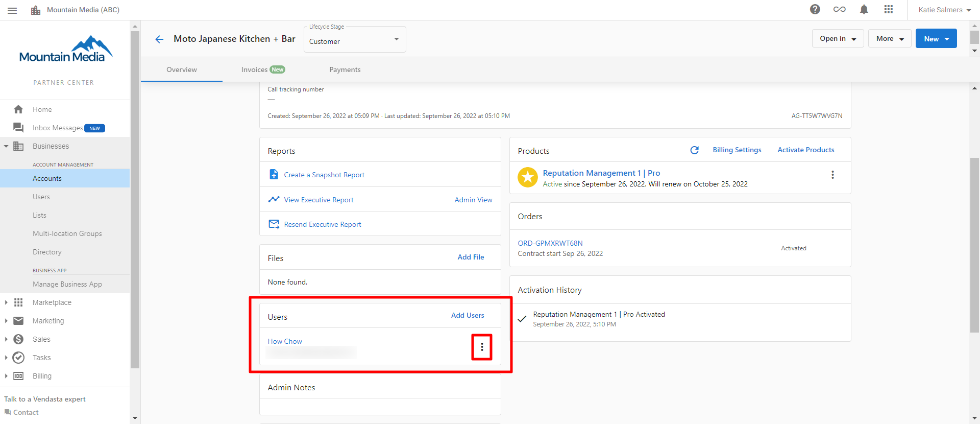Click the Resend report envelope icon
The width and height of the screenshot is (980, 424).
[274, 224]
